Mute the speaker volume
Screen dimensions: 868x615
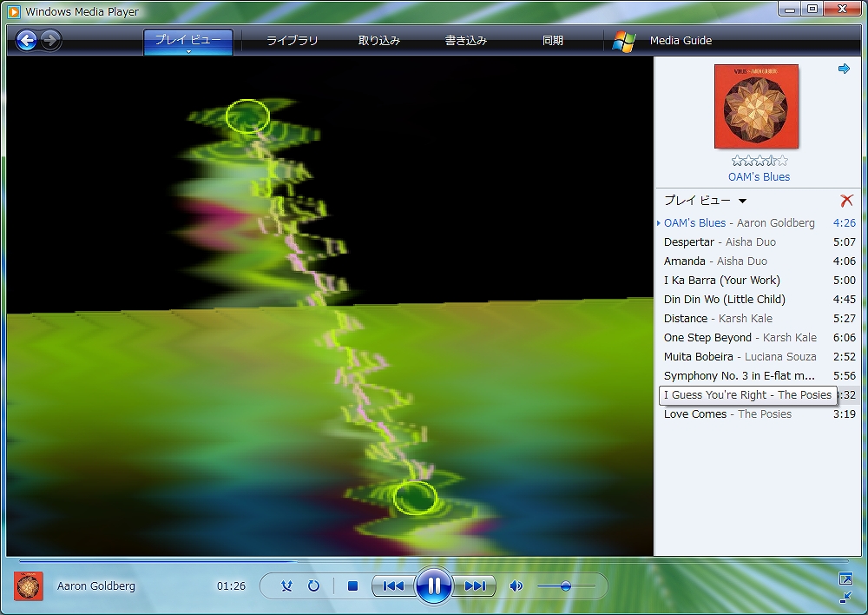516,586
